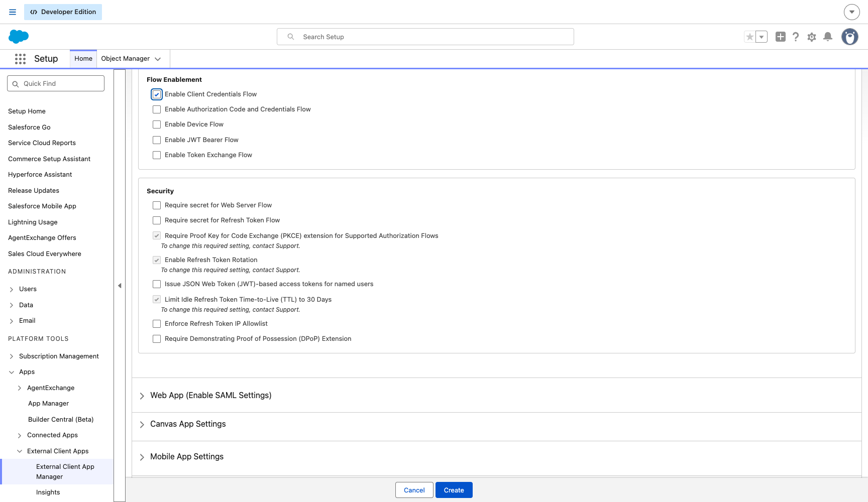
Task: Click the Quick Find input box
Action: click(x=56, y=83)
